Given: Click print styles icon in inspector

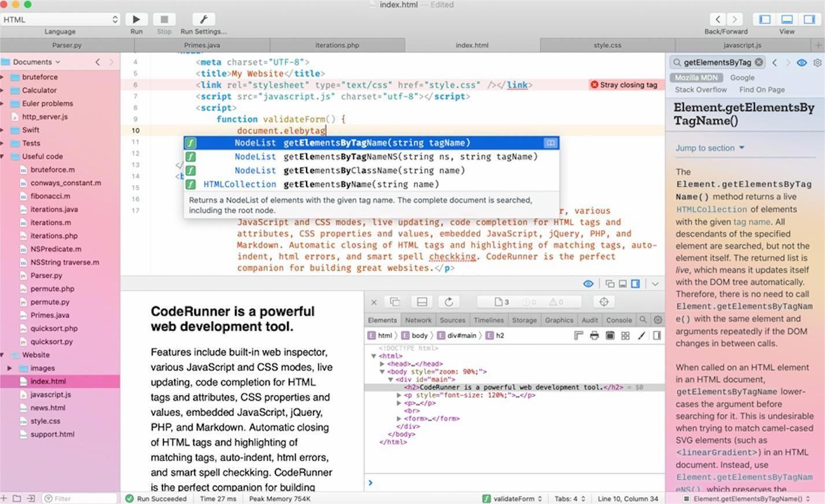Looking at the screenshot, I should coord(594,335).
